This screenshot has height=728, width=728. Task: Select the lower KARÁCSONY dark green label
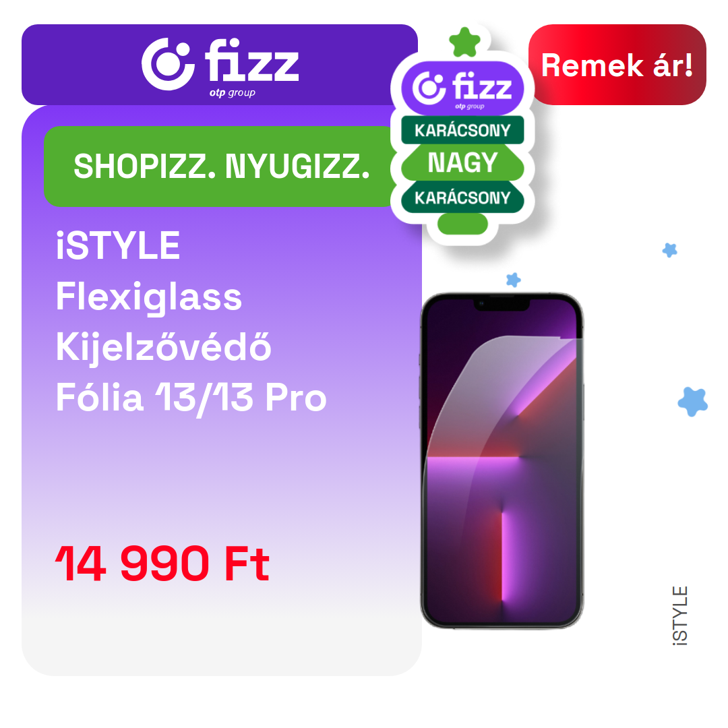tap(462, 198)
